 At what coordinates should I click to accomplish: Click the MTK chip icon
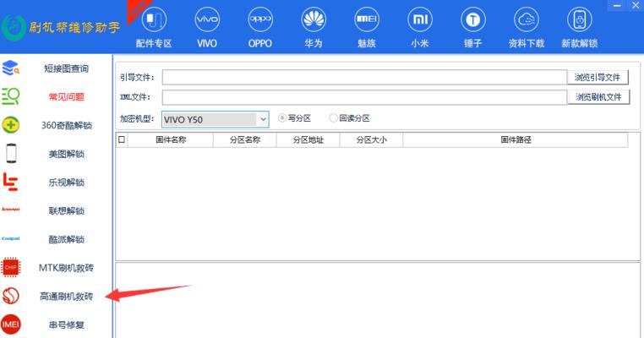click(11, 267)
